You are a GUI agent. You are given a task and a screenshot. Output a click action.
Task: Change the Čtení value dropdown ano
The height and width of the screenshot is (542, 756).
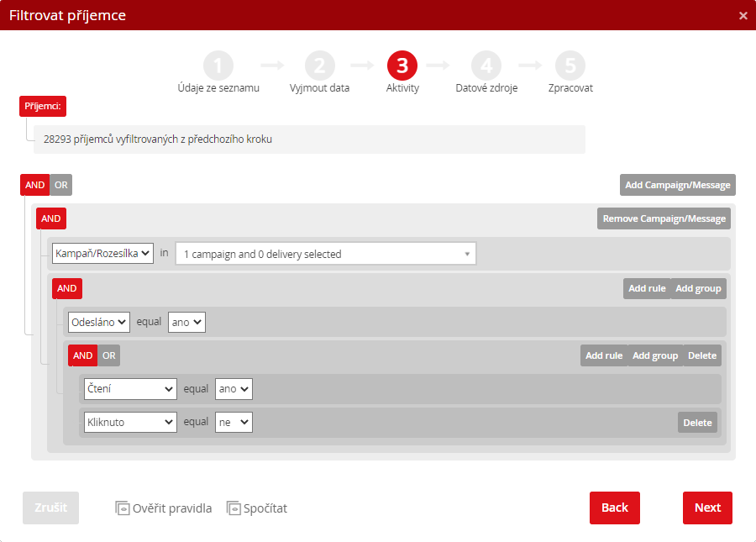[x=234, y=389]
